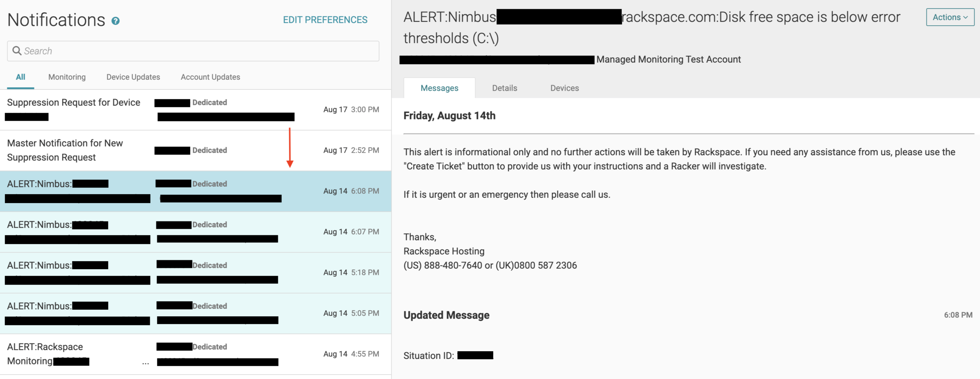
Task: Open Suppression Request for Device notification
Action: coord(196,110)
